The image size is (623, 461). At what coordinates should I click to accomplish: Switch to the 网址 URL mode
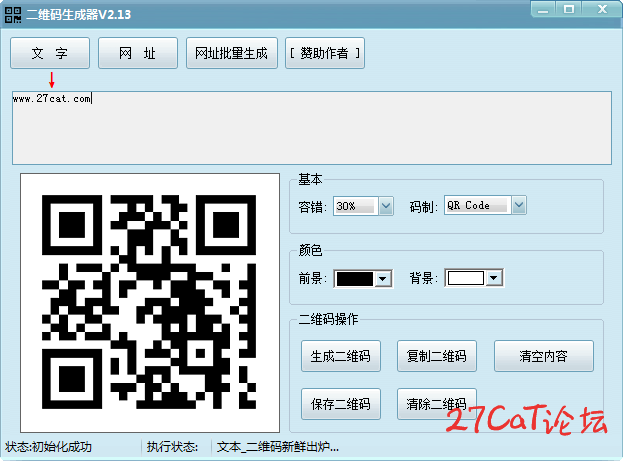[x=137, y=53]
